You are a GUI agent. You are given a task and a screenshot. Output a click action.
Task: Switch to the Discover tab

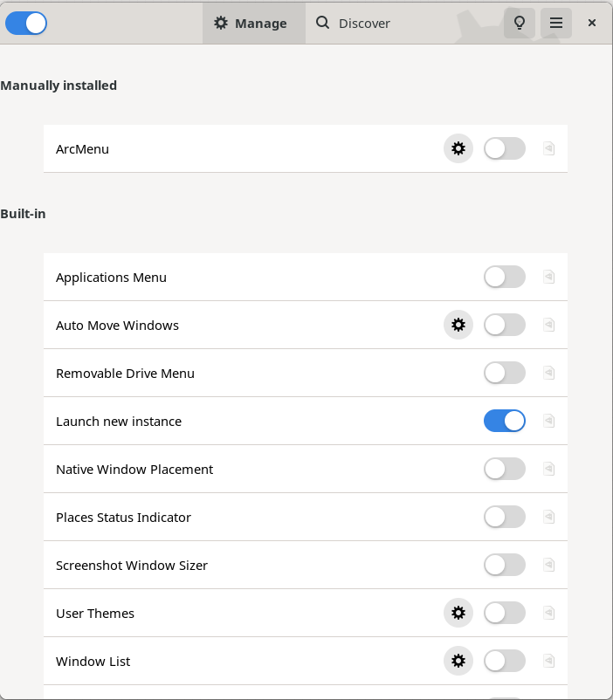pos(353,23)
